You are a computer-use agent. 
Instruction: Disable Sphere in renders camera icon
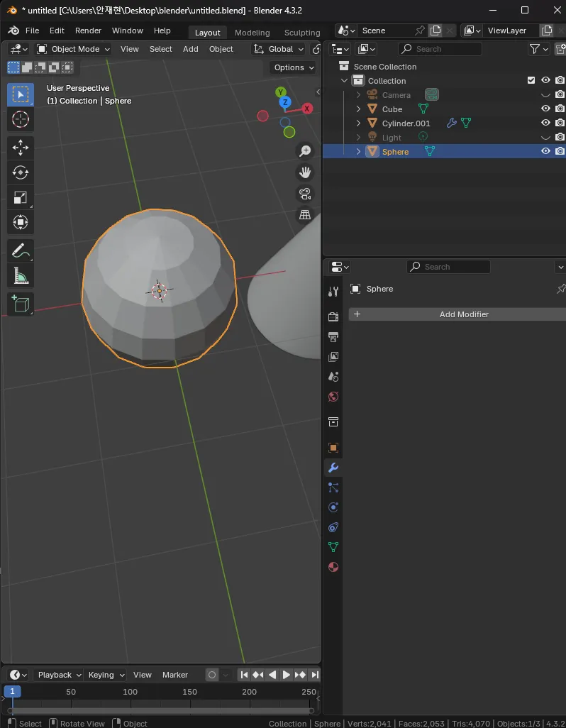pos(560,151)
